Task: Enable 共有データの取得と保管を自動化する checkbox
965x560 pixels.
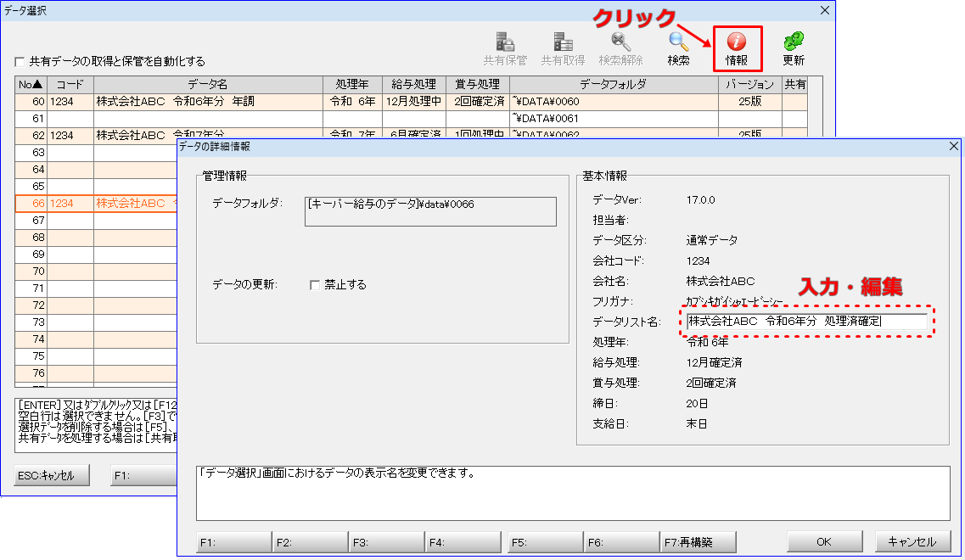Action: click(x=20, y=62)
